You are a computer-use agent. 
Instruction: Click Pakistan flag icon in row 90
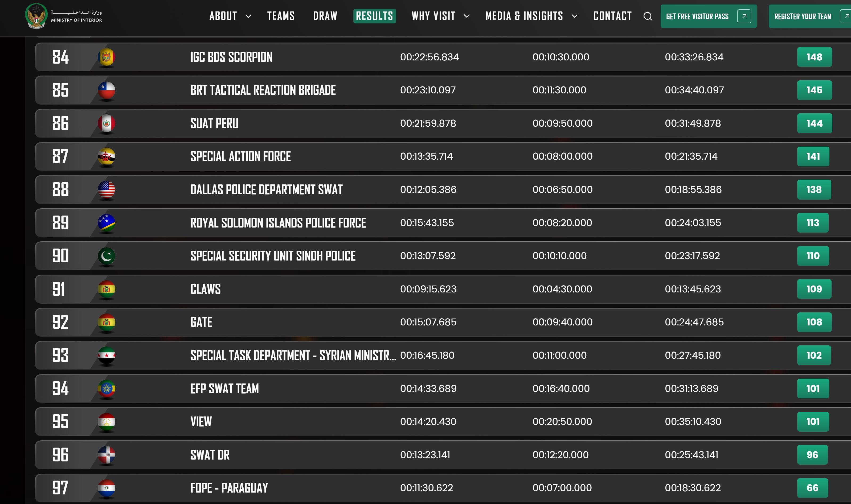(107, 256)
